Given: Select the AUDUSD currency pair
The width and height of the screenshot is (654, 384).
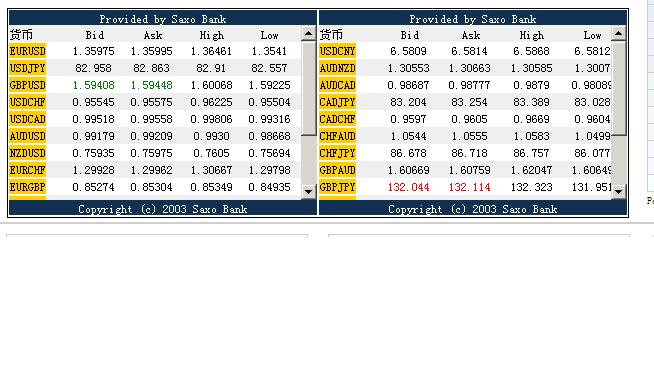Looking at the screenshot, I should coord(28,136).
